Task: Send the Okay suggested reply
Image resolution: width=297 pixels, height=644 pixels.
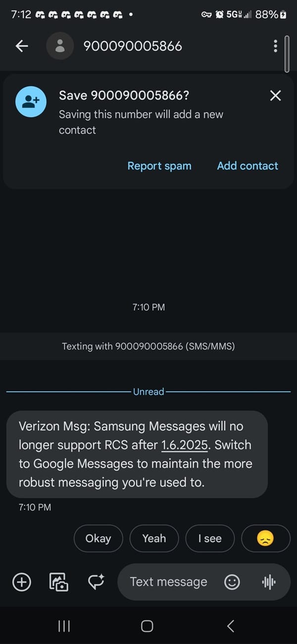Action: click(98, 538)
